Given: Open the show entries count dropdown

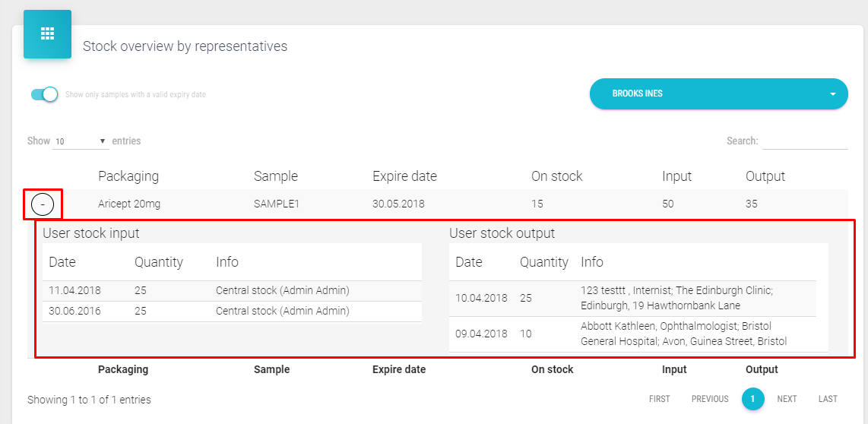Looking at the screenshot, I should pos(81,141).
